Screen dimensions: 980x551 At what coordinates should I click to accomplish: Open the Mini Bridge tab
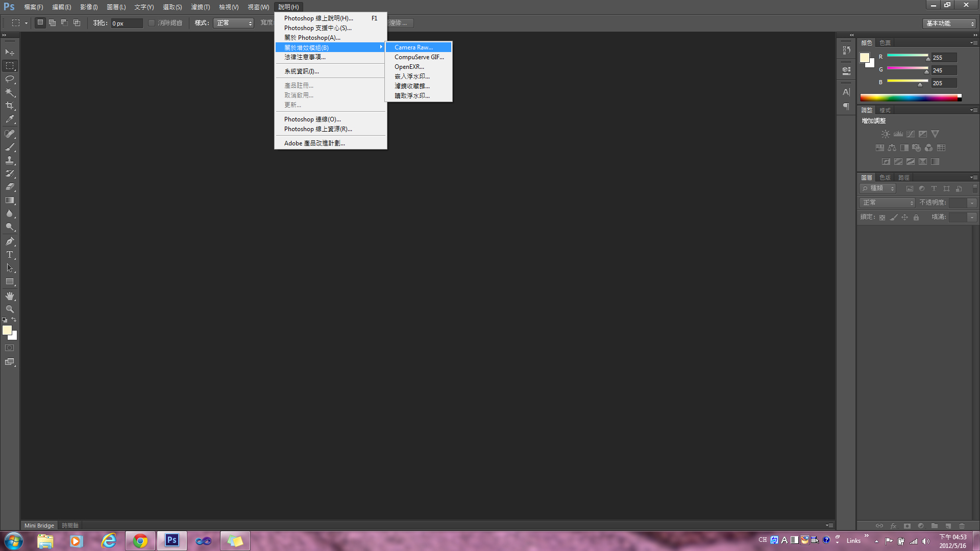39,525
